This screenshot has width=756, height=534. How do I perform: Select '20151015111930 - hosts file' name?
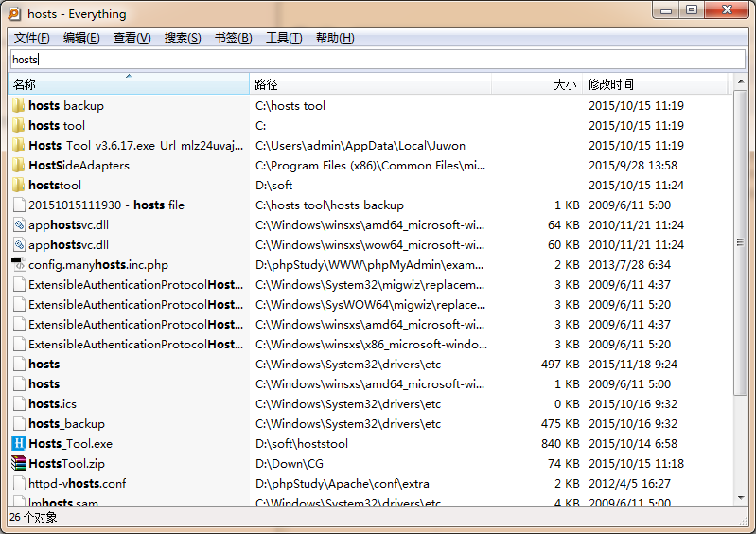[x=107, y=205]
